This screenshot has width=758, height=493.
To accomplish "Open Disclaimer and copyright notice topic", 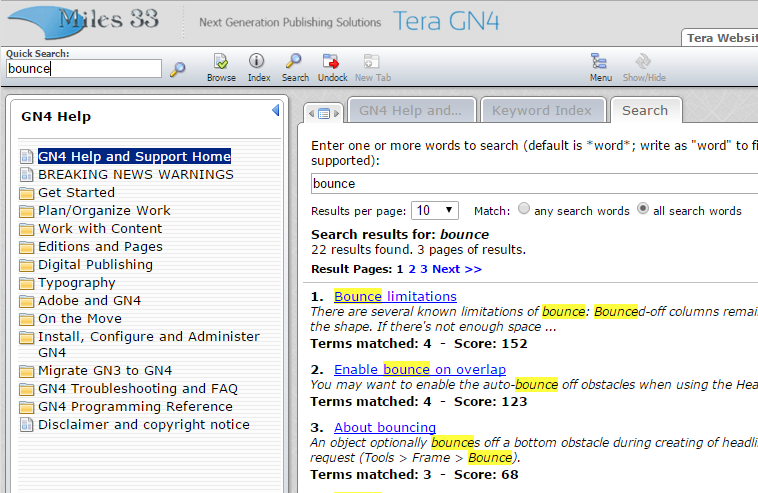I will point(144,425).
